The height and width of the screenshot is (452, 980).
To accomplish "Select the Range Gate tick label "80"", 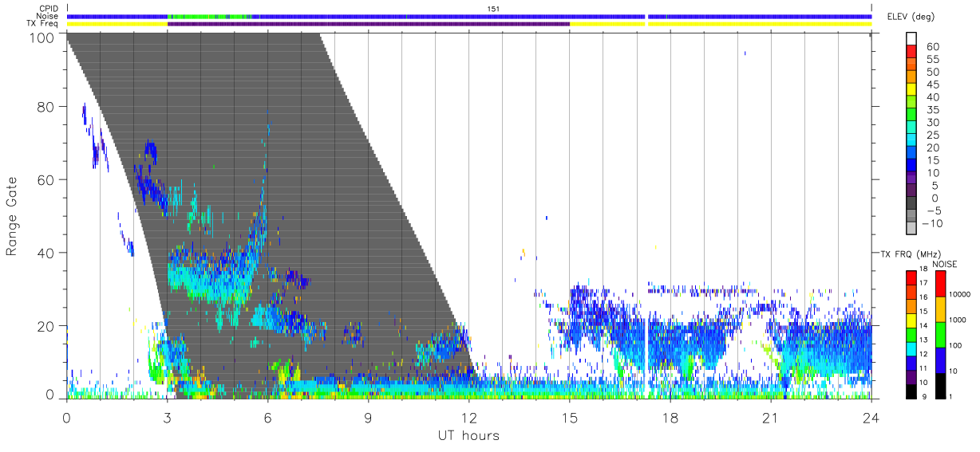I will pos(46,107).
